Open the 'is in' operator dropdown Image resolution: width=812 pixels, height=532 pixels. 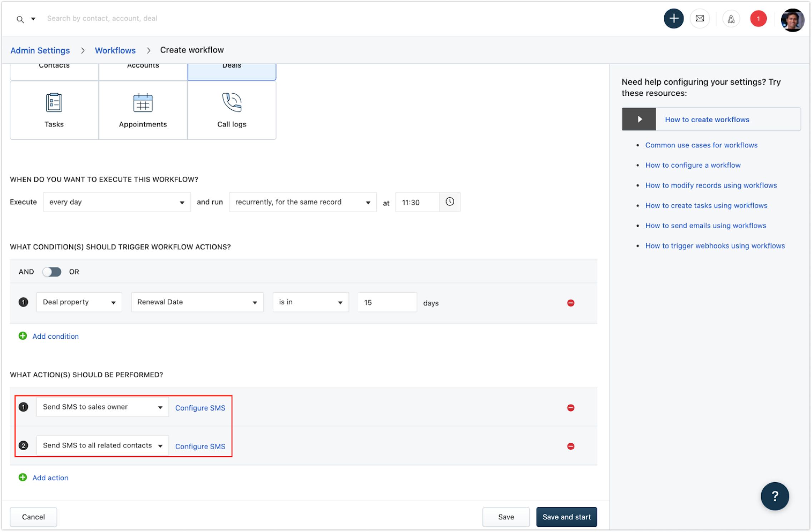[x=310, y=302]
